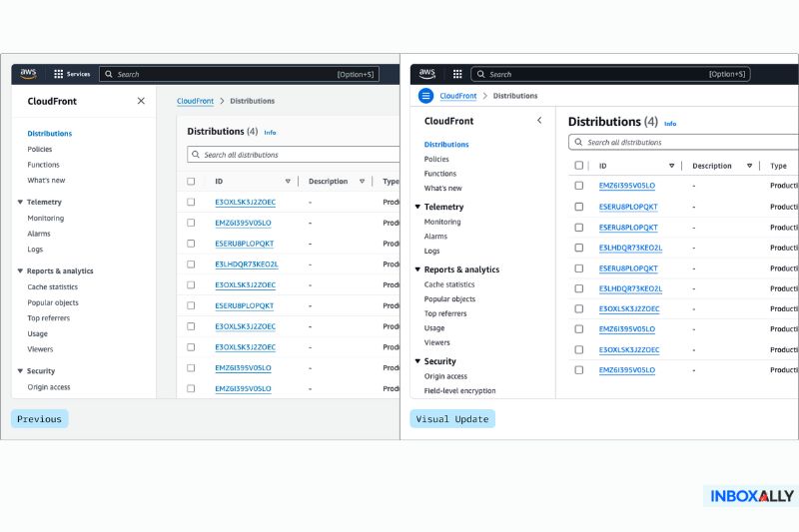This screenshot has width=799, height=532.
Task: Click the 'Distributions' breadcrumb text in the Previous console
Action: pyautogui.click(x=253, y=101)
